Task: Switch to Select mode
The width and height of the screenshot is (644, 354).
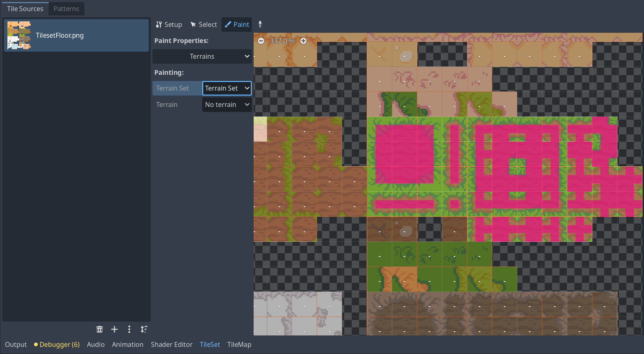Action: 204,24
